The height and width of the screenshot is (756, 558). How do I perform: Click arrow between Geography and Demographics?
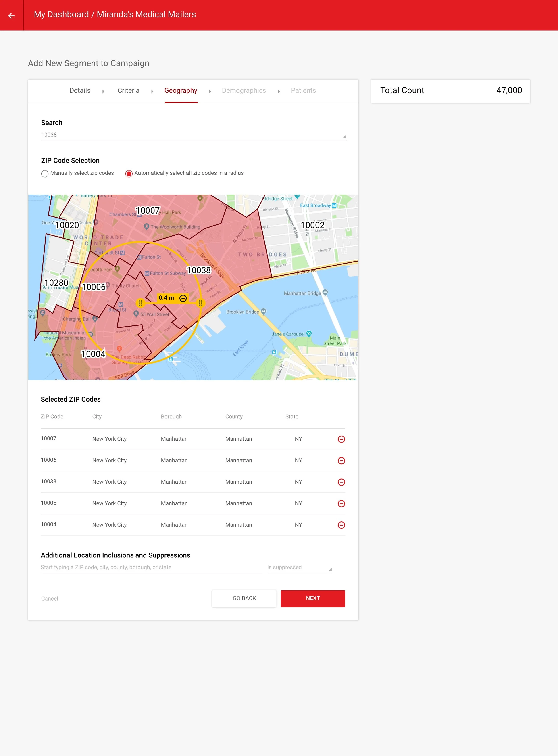tap(210, 91)
